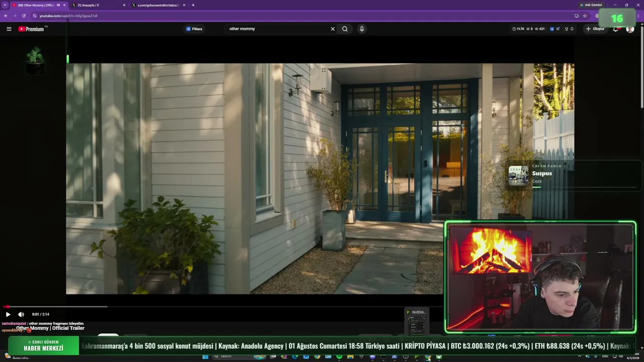Run search with the magnifier icon

click(345, 29)
